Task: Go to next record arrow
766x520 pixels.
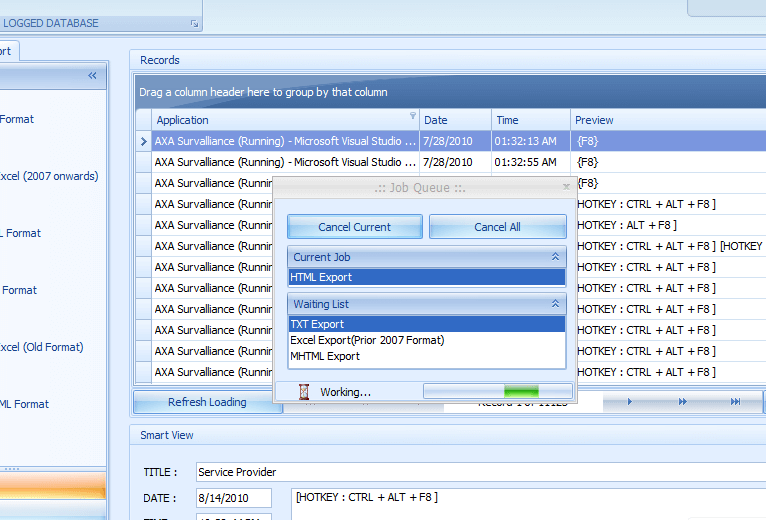Action: pos(630,402)
